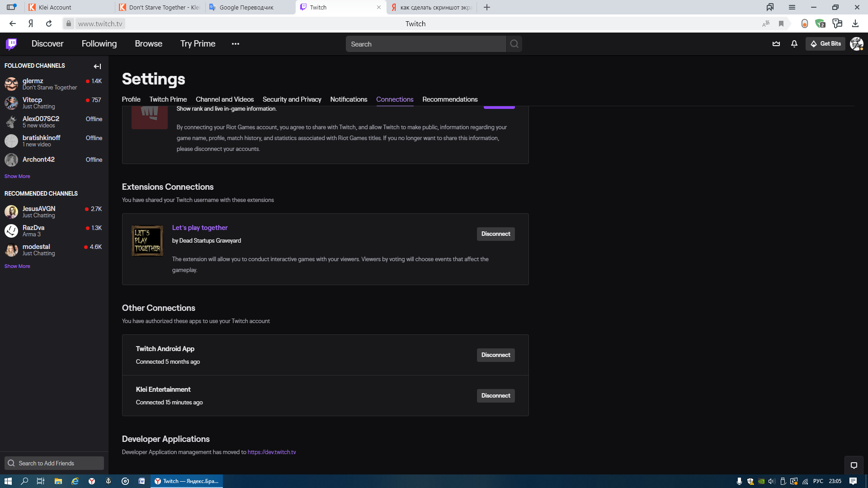Open the whispers chat icon

854,465
